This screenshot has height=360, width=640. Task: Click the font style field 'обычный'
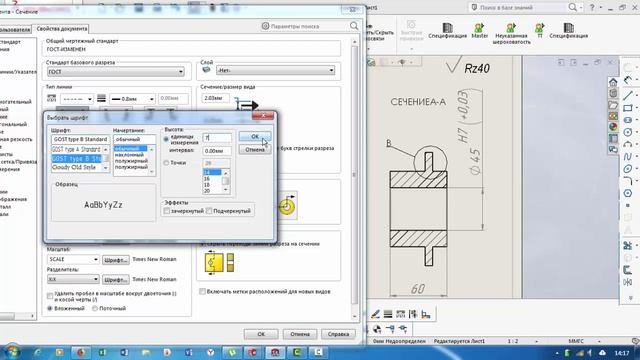tap(134, 139)
